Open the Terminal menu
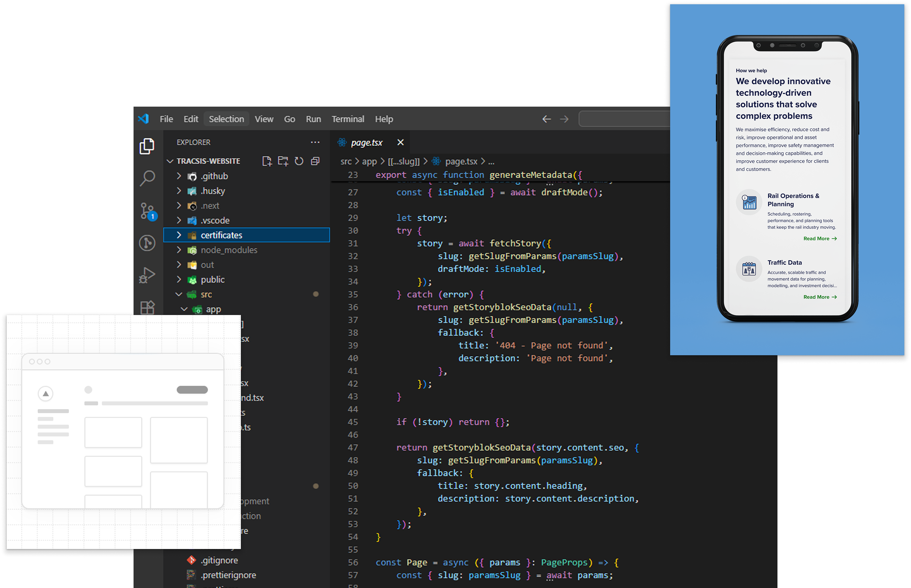 (x=347, y=119)
